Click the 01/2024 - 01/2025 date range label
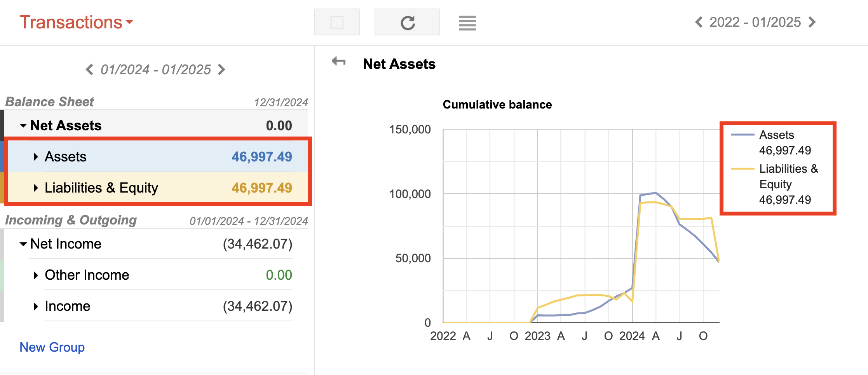Viewport: 868px width, 375px height. point(155,70)
